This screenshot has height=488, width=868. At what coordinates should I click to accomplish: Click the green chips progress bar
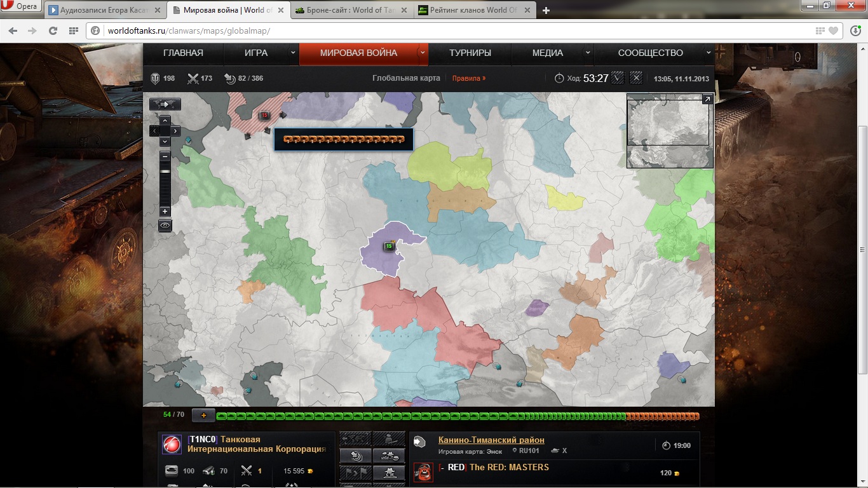point(421,416)
